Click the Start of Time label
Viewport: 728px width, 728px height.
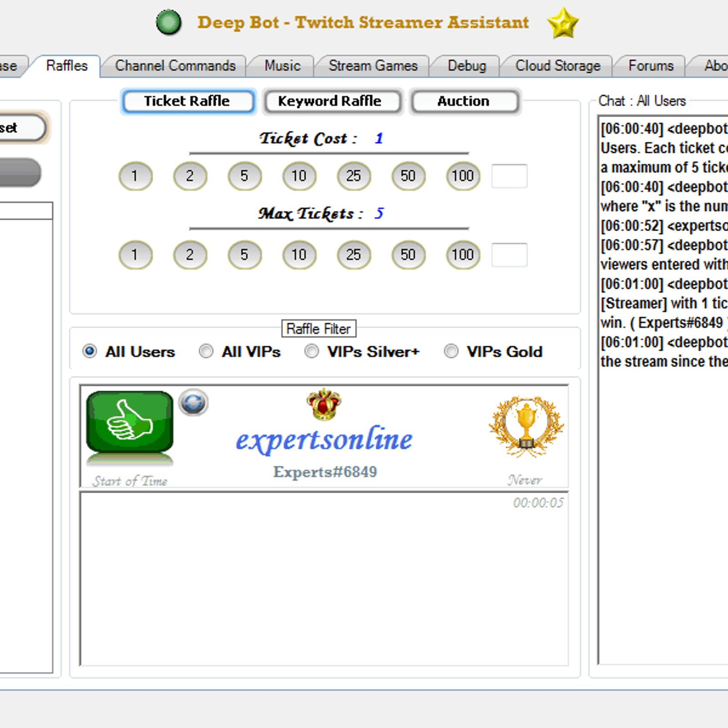(130, 481)
